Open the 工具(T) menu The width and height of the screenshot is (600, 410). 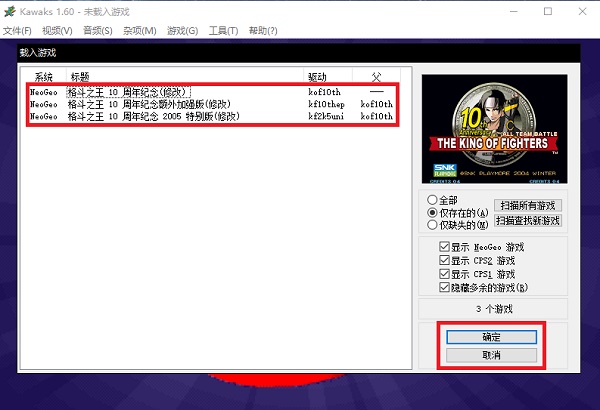223,31
